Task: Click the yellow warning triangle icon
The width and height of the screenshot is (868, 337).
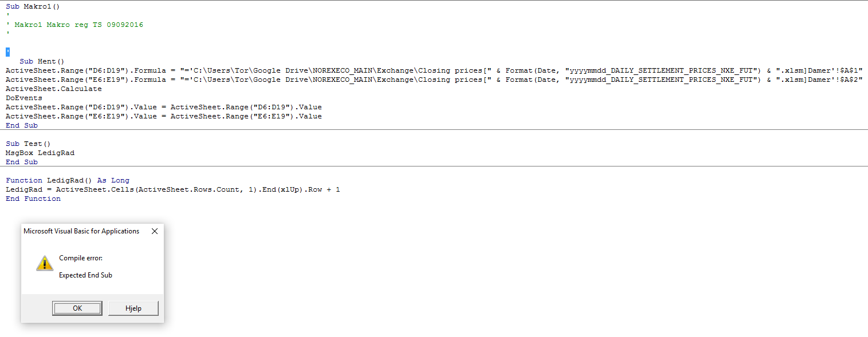Action: pos(44,263)
